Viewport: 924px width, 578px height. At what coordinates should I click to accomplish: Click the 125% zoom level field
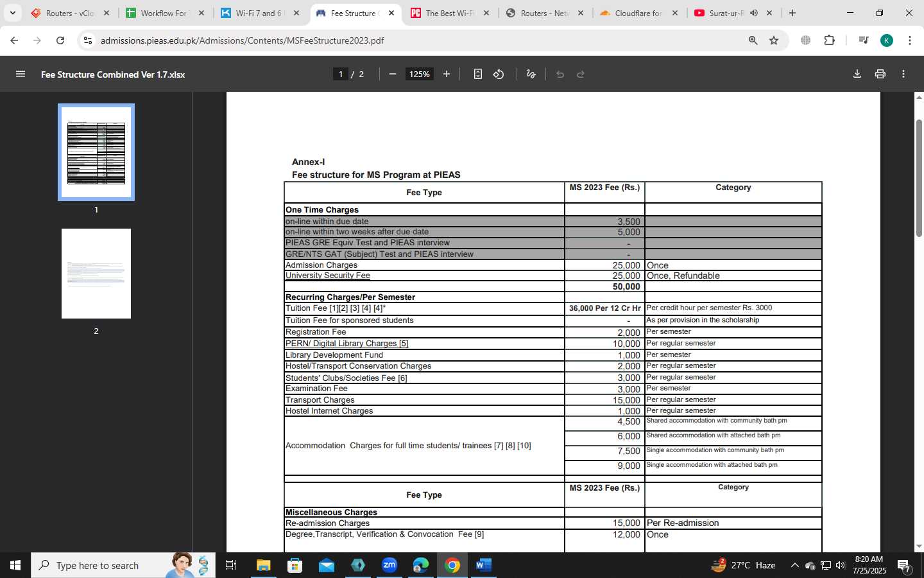coord(420,74)
